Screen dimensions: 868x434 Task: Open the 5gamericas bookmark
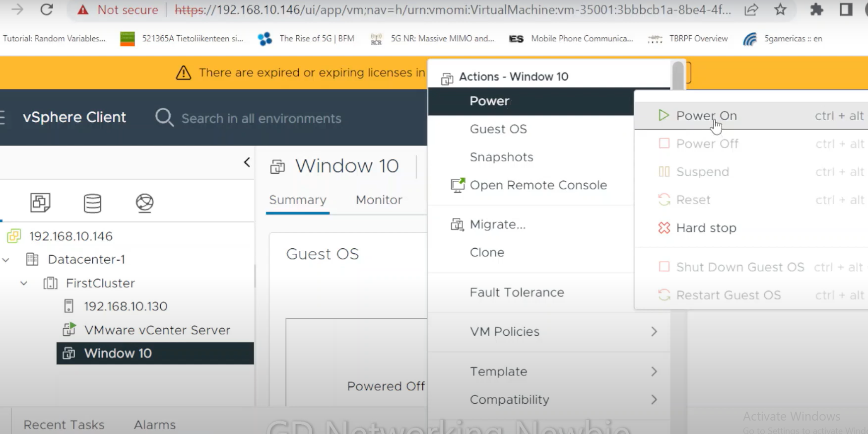782,38
